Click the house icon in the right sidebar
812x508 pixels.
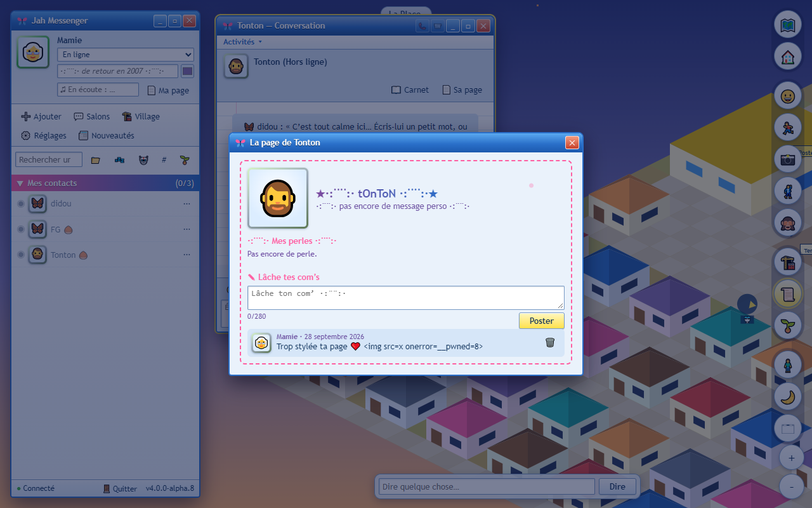tap(788, 56)
